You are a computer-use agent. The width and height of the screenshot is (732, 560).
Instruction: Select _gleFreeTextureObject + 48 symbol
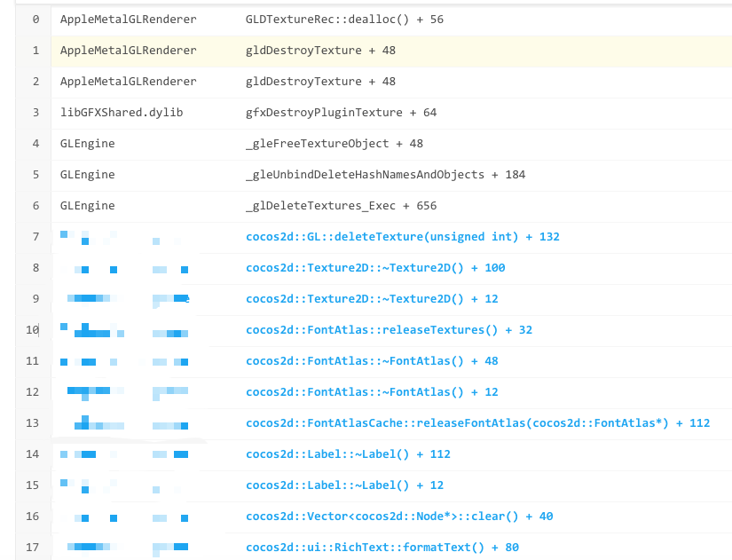[335, 144]
